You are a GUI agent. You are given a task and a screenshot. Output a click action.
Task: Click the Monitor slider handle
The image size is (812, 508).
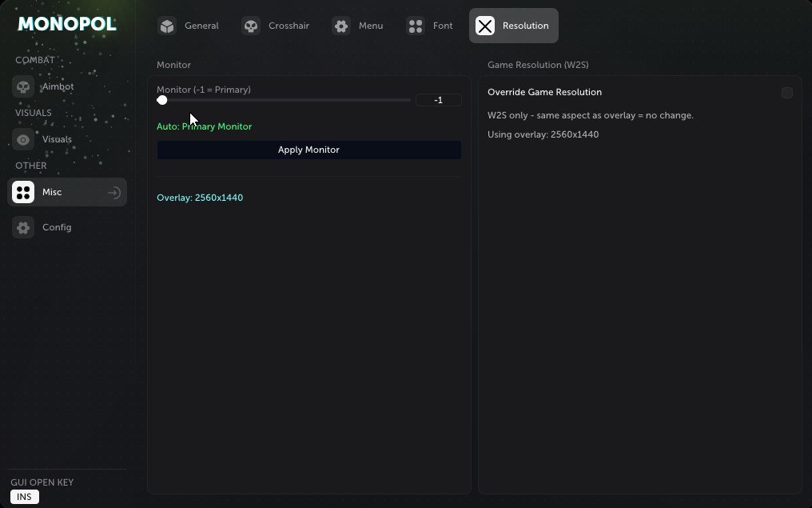pyautogui.click(x=162, y=100)
